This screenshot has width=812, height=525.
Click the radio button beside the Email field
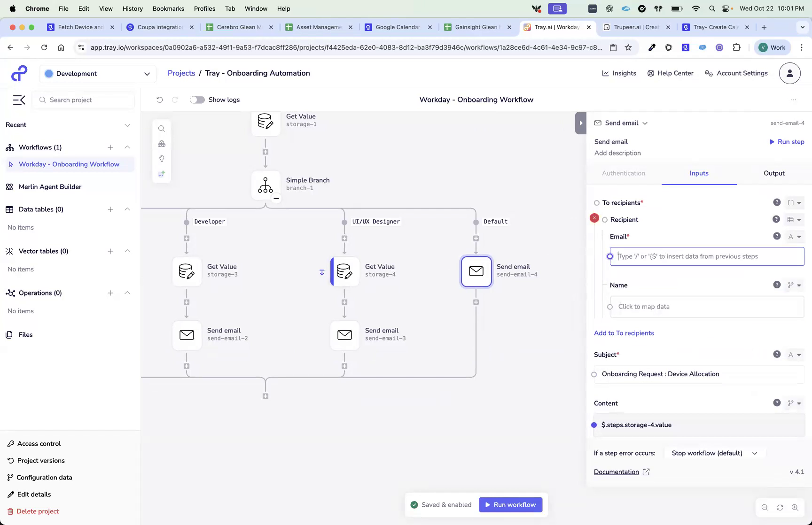(x=610, y=256)
